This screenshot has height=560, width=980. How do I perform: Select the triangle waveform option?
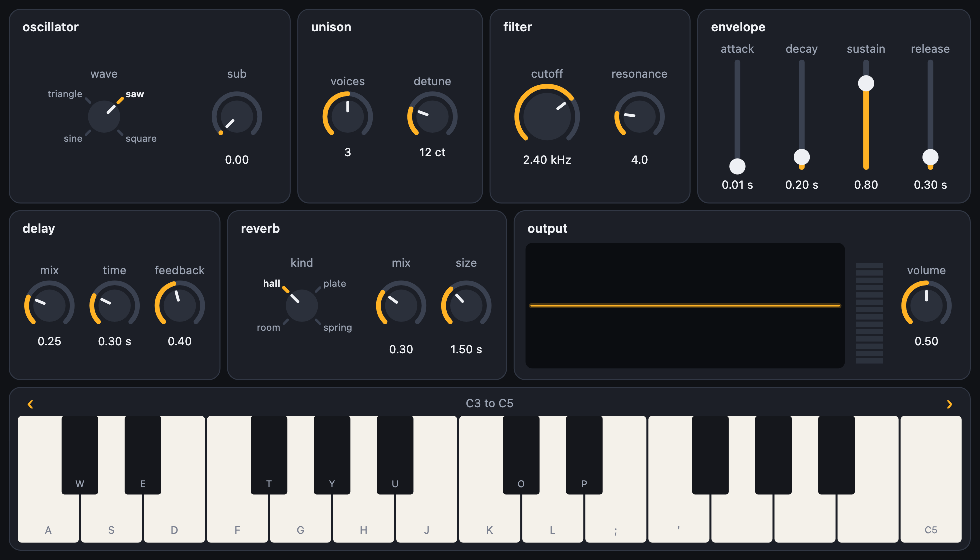click(x=65, y=94)
